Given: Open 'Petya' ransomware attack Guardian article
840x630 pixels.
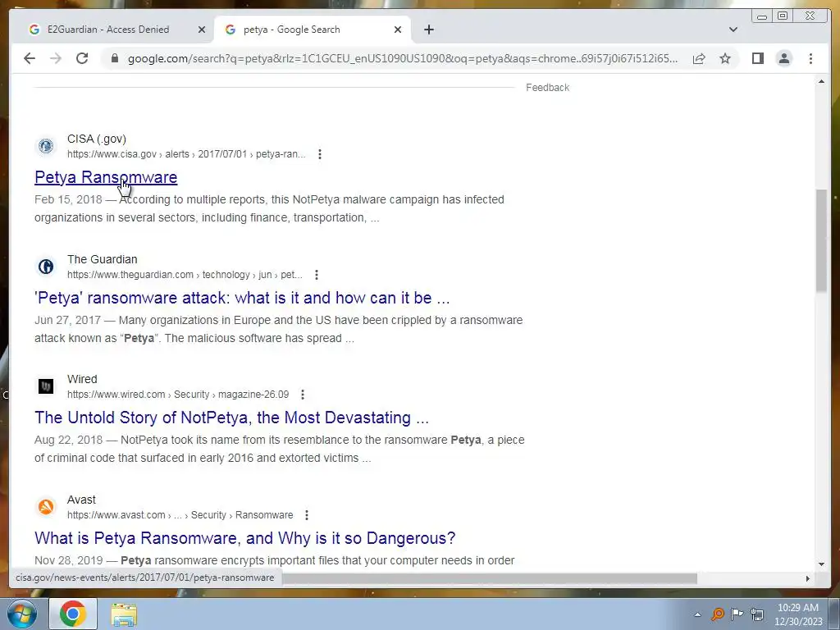Looking at the screenshot, I should [x=242, y=298].
